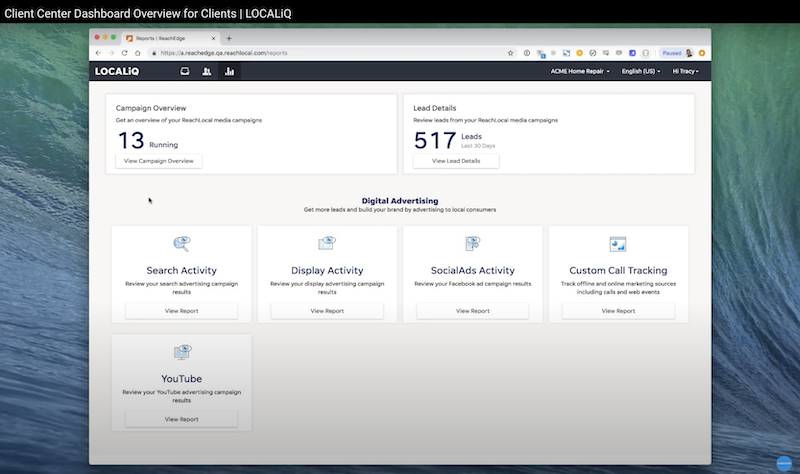The image size is (800, 474).
Task: Select the reports bar chart icon
Action: click(230, 71)
